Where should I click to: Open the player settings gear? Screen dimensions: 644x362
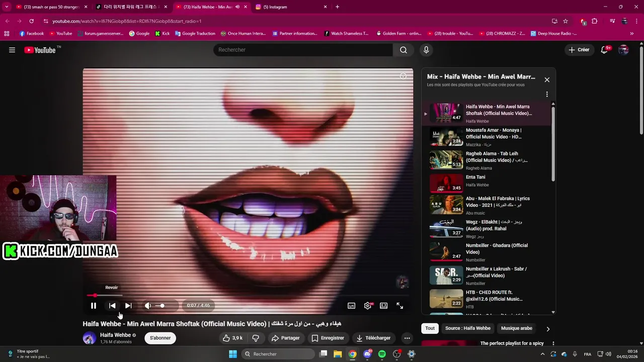(368, 305)
